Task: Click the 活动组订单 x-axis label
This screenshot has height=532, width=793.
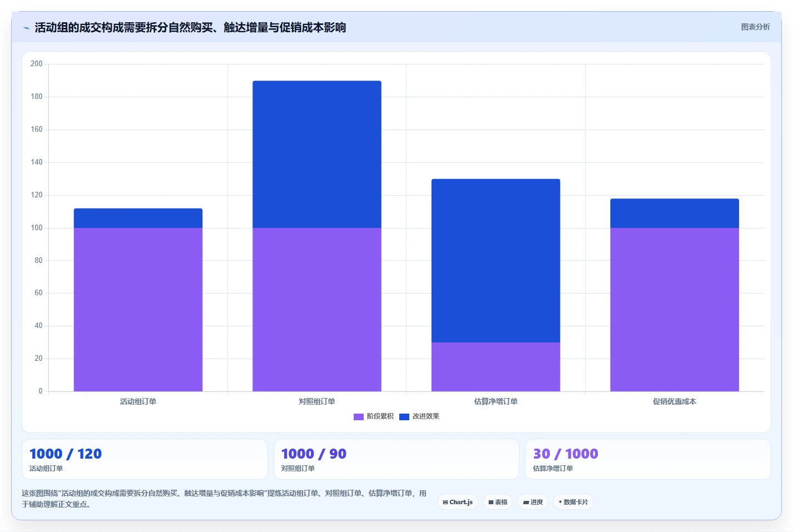Action: click(138, 401)
